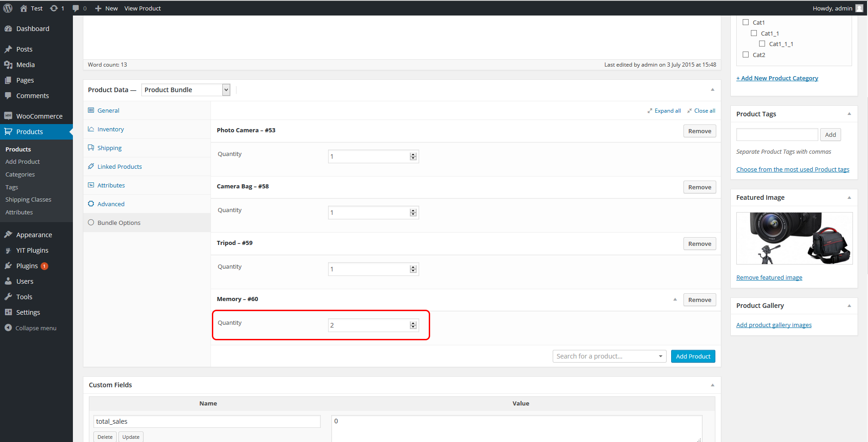Open the Product Bundle type dropdown

point(186,90)
